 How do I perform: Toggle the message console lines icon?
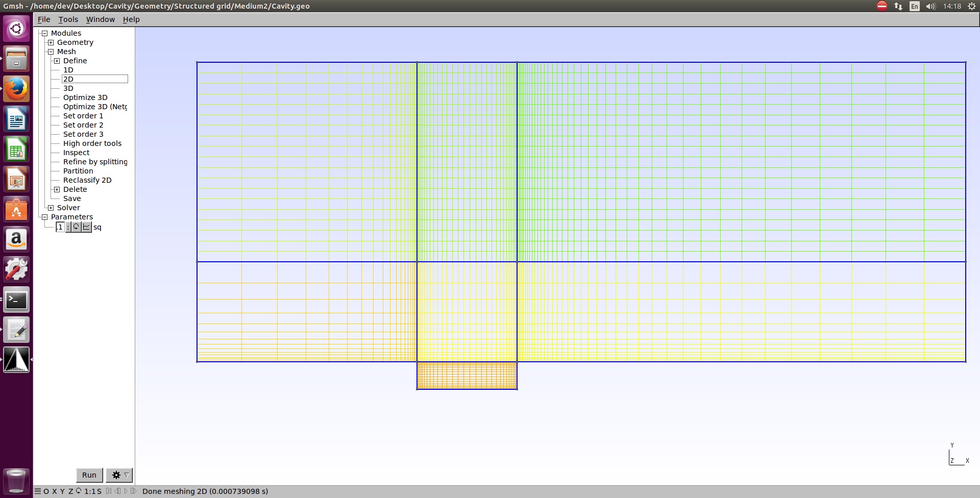38,491
